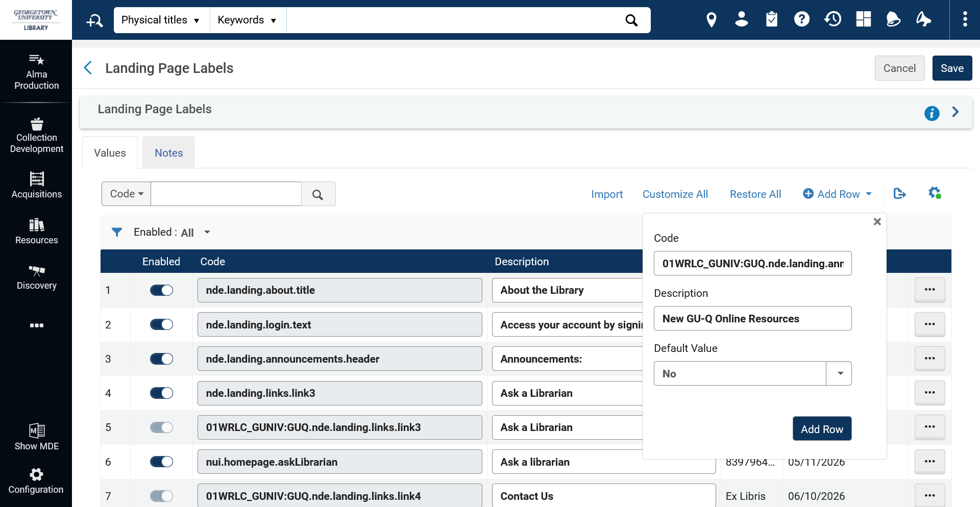Show more sidebar menu options

pyautogui.click(x=36, y=325)
